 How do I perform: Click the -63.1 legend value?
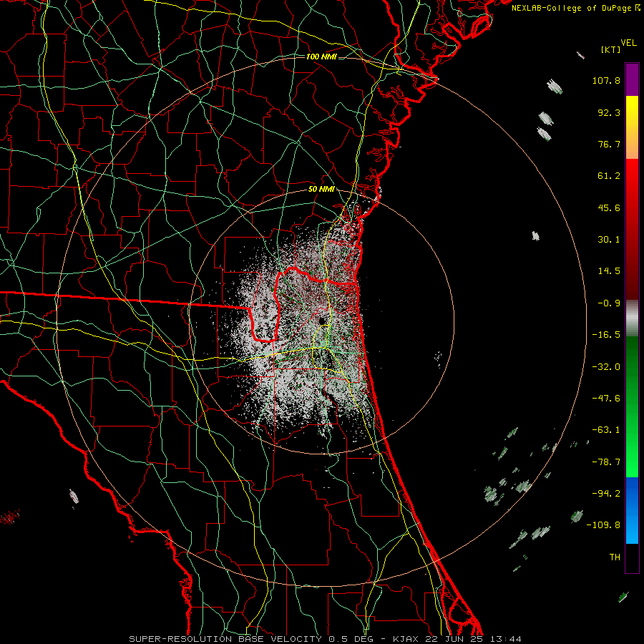[x=606, y=430]
